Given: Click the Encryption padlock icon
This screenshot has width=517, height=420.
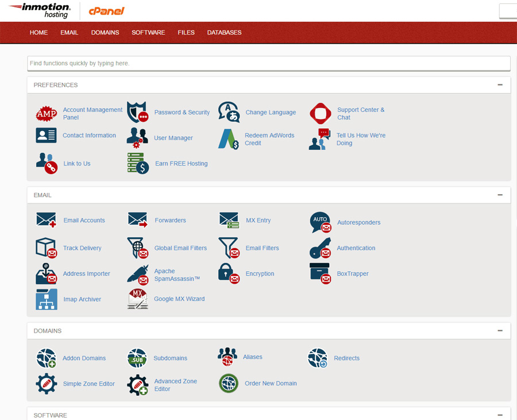Looking at the screenshot, I should pyautogui.click(x=228, y=273).
